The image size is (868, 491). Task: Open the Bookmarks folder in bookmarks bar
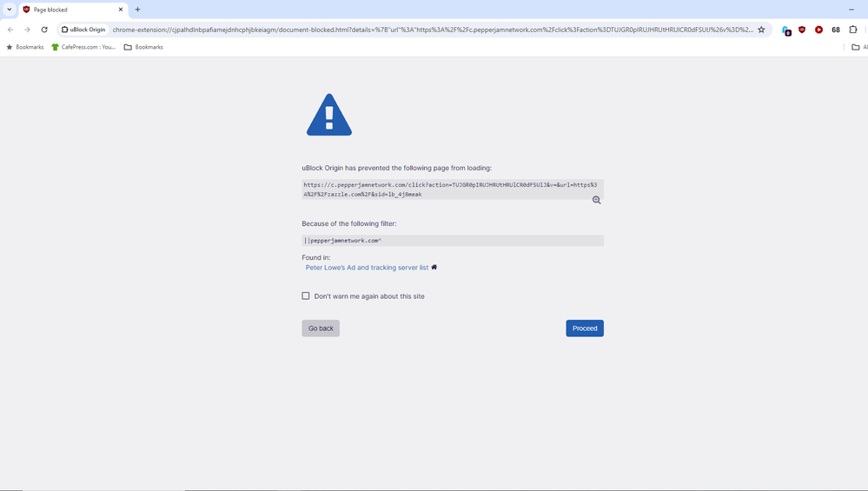click(143, 47)
